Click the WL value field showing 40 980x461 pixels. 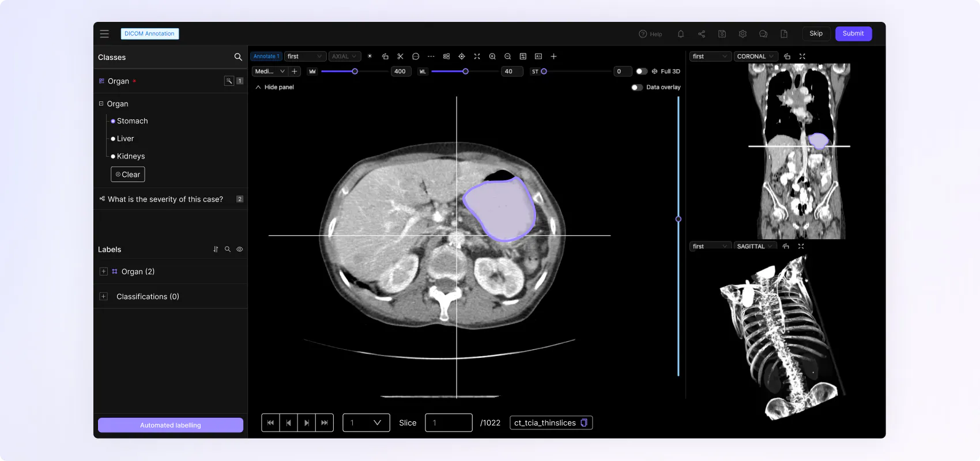512,71
